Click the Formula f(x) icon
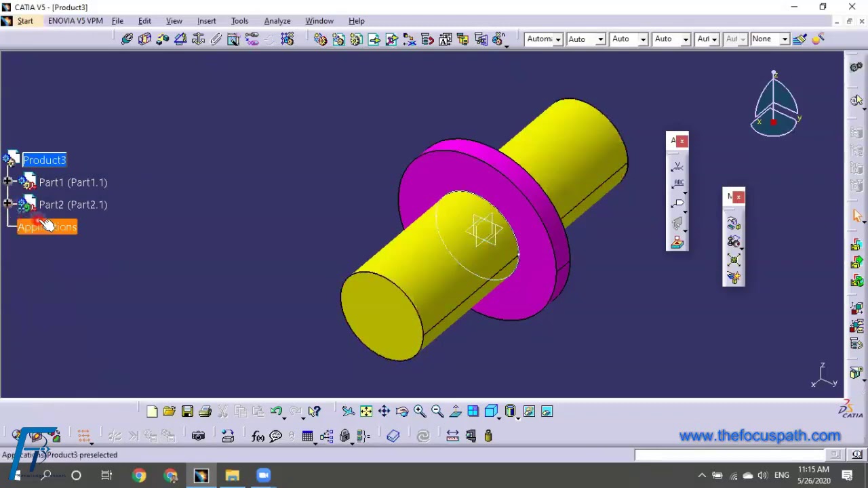This screenshot has height=488, width=868. [258, 436]
